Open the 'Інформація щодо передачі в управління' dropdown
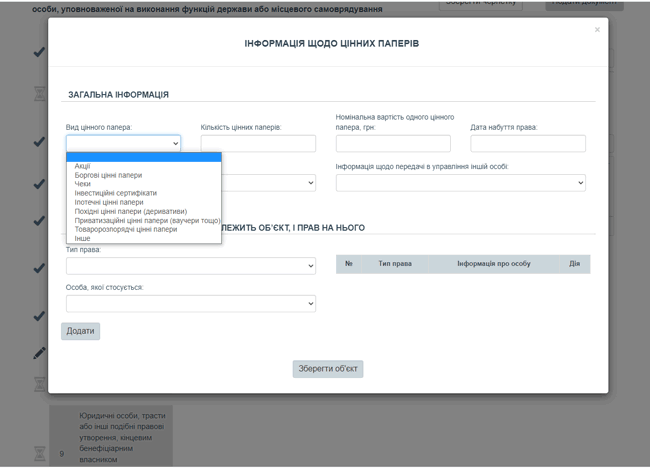This screenshot has height=468, width=650. (460, 183)
